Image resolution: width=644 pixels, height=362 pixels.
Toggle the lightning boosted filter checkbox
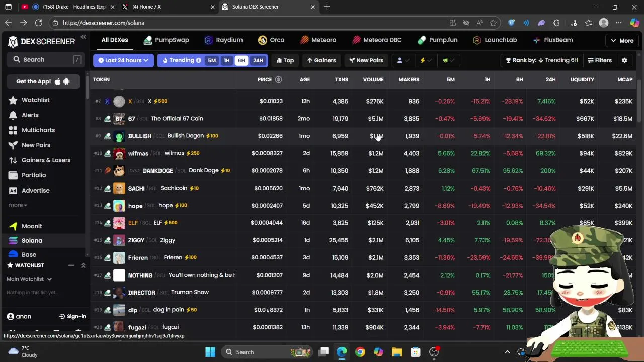(x=426, y=60)
